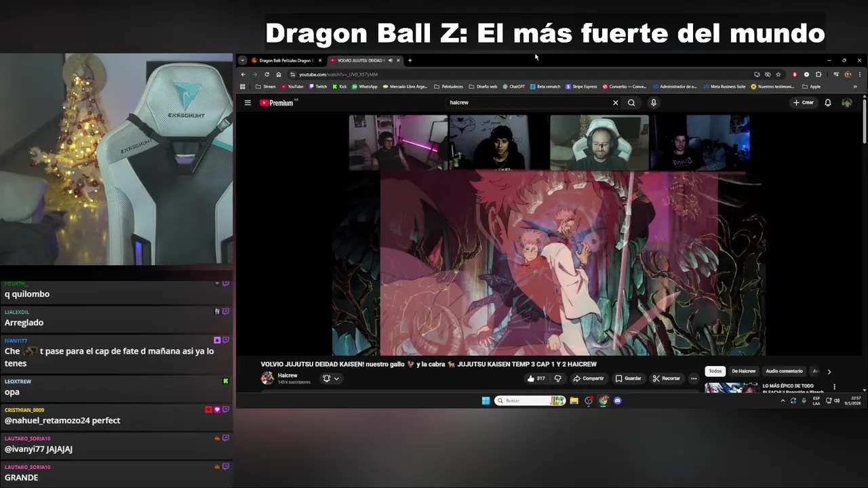Click the youtube.com address bar
This screenshot has height=488, width=868.
(x=522, y=75)
